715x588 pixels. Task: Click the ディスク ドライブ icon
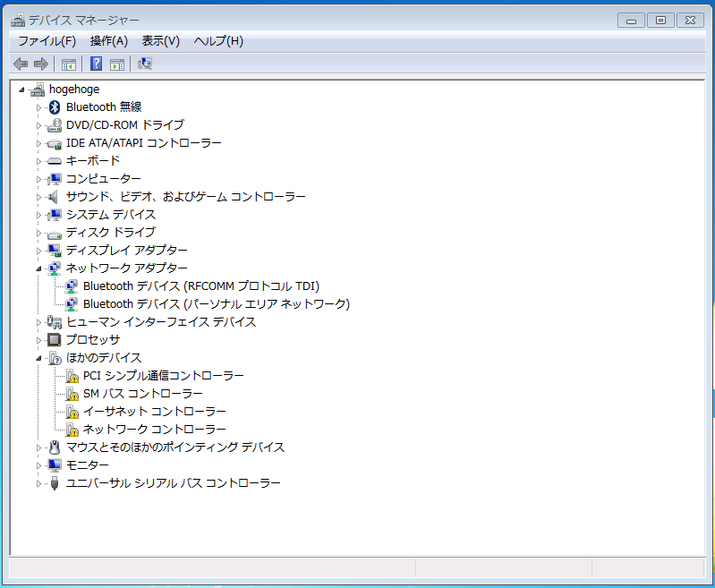55,234
